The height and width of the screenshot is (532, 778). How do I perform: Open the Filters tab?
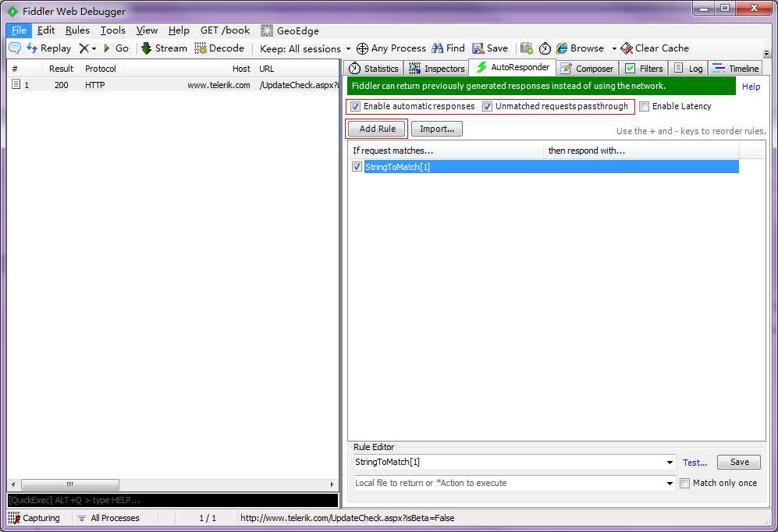(x=644, y=69)
